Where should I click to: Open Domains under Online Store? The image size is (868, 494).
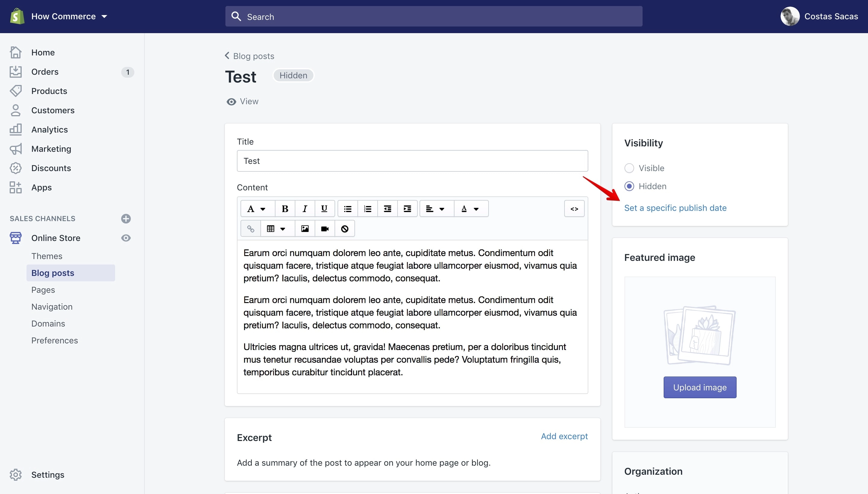(48, 323)
